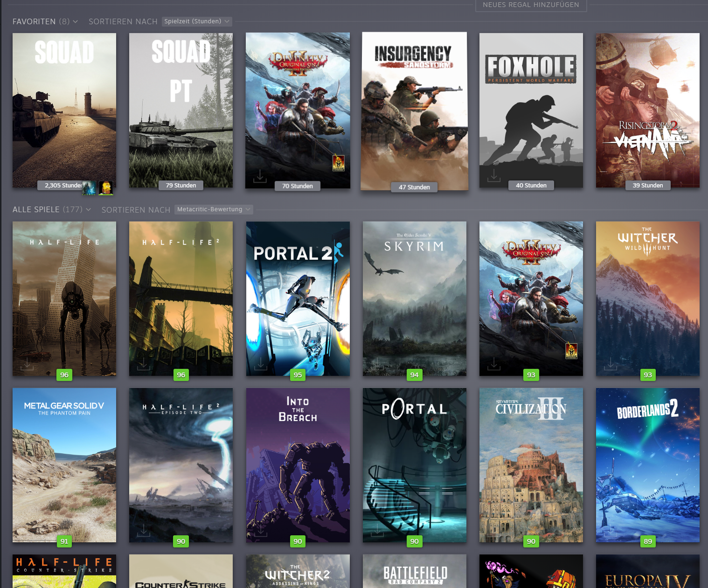Click download icon on Half-Life 2 cover

144,364
